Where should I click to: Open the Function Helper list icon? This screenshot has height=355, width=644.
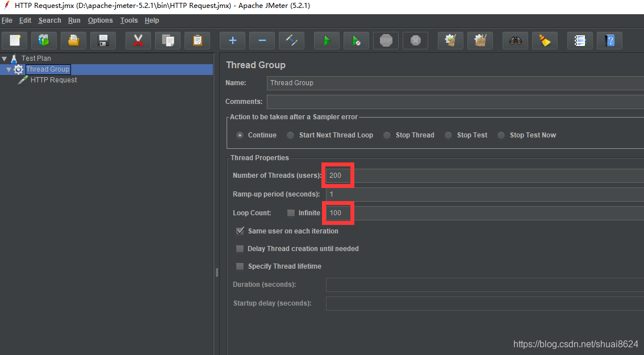pyautogui.click(x=580, y=41)
